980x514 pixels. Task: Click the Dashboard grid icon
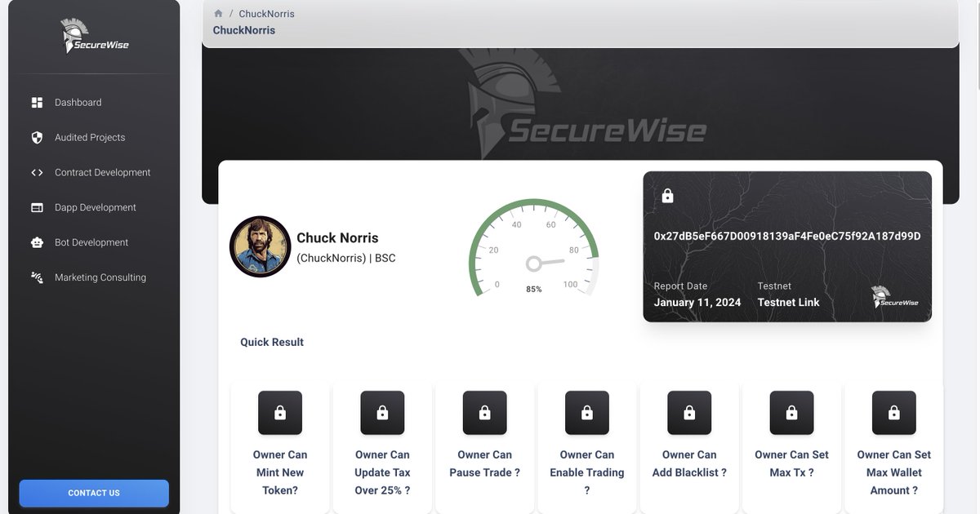37,103
